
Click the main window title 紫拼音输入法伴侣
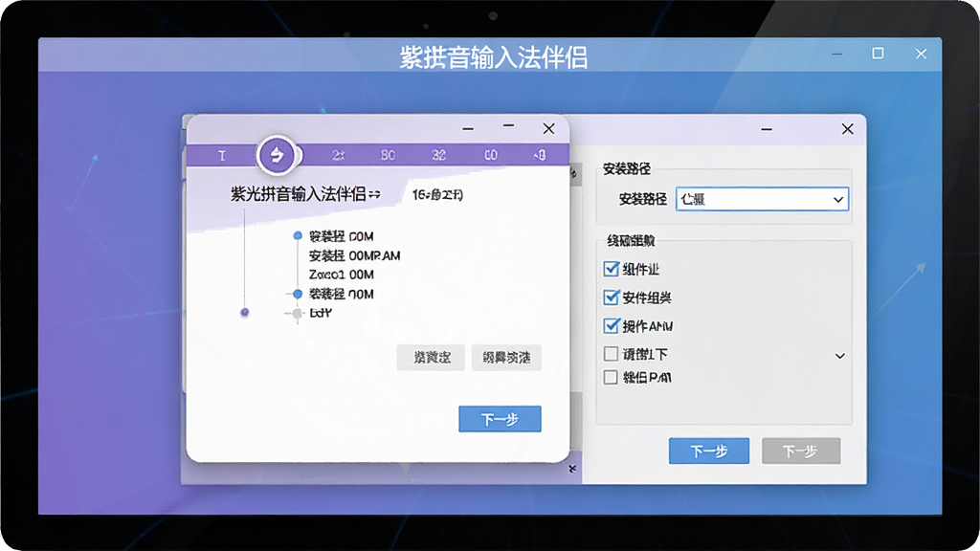(x=493, y=57)
